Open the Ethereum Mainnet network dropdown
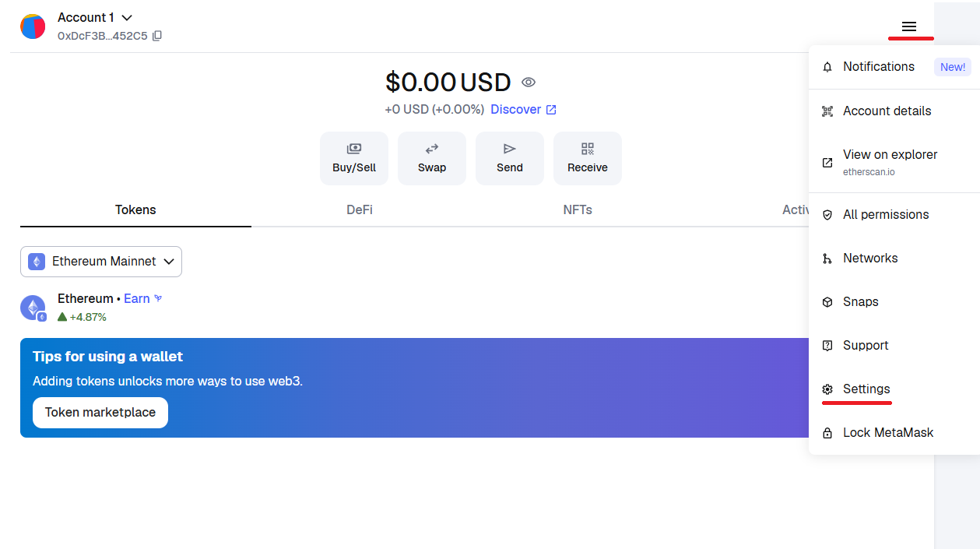 point(101,262)
